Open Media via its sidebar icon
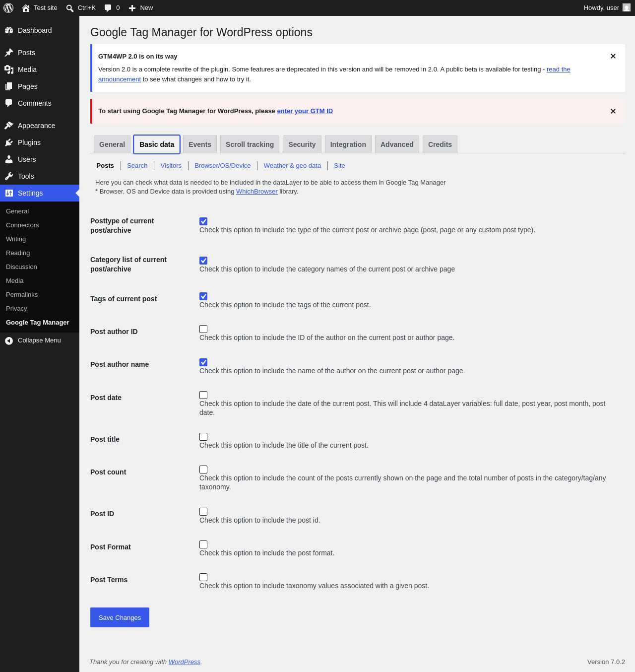Image resolution: width=635 pixels, height=672 pixels. tap(9, 69)
